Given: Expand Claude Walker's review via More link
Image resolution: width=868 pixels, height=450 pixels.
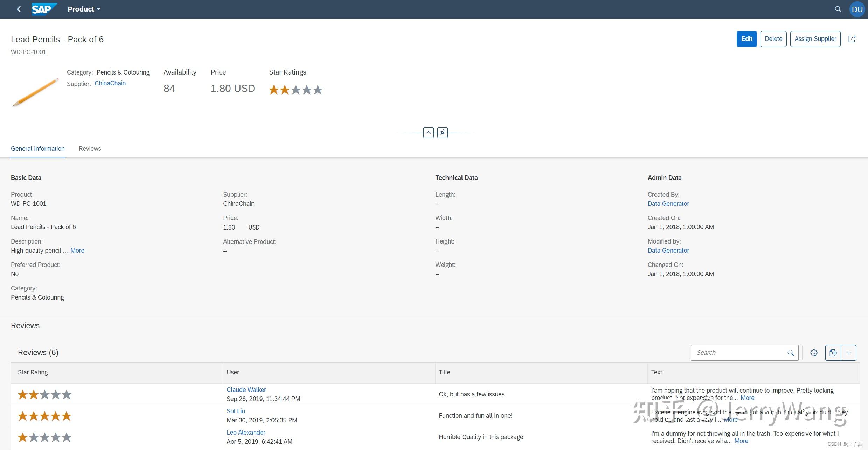Looking at the screenshot, I should (x=747, y=398).
